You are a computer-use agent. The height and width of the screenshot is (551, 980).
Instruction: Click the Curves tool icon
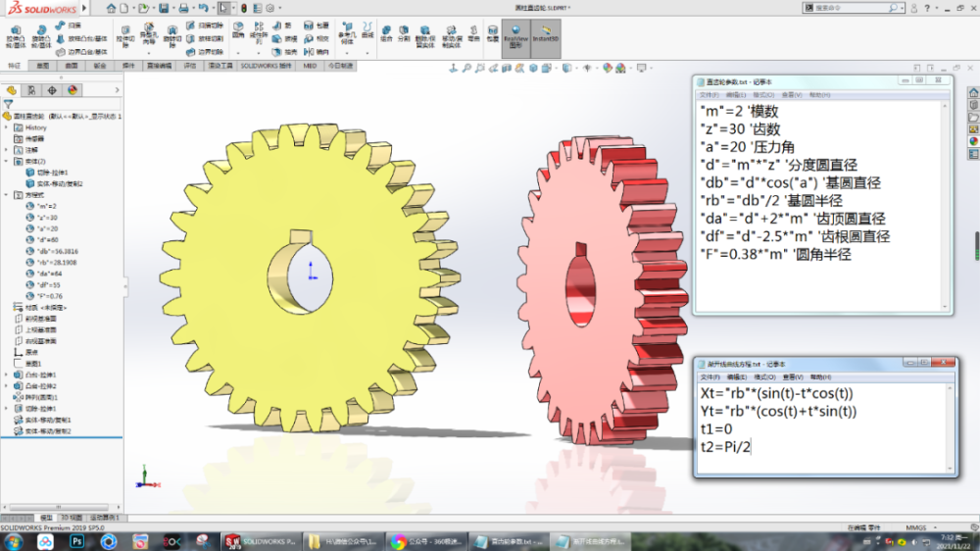click(x=367, y=30)
